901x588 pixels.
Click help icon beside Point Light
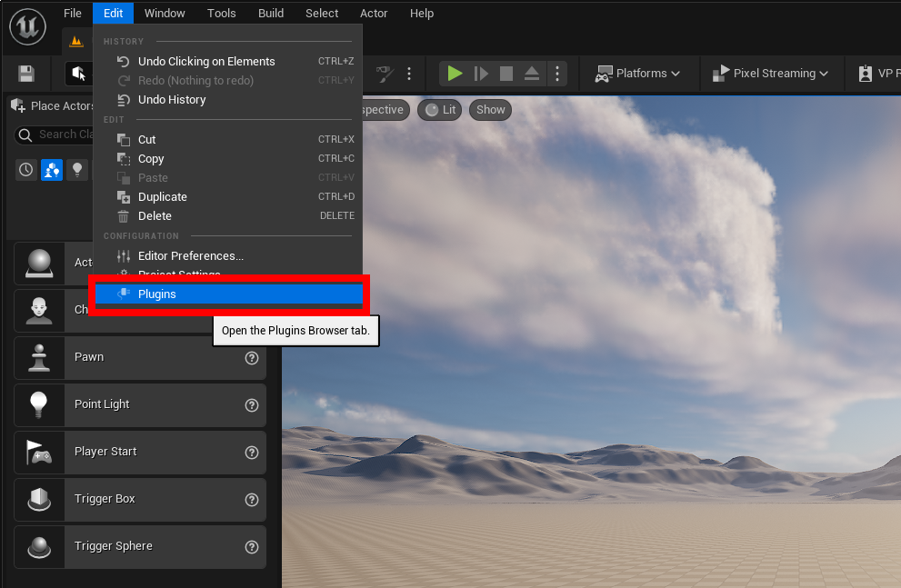[252, 405]
